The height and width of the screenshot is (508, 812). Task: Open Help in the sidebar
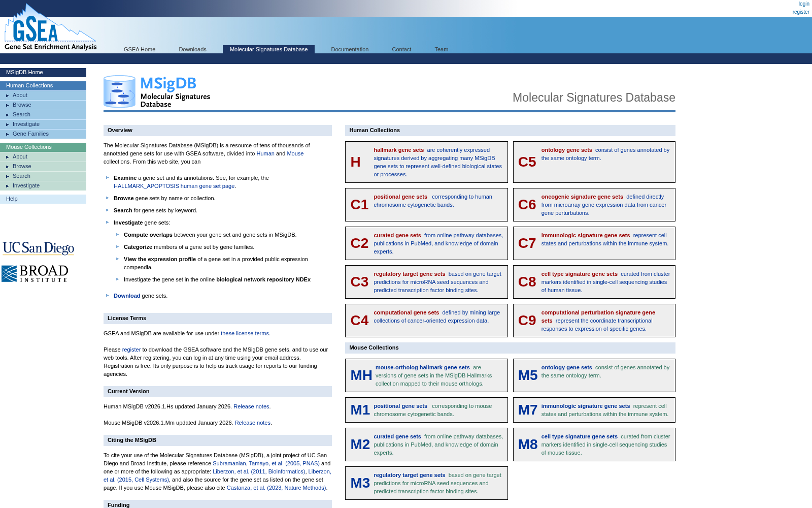43,199
